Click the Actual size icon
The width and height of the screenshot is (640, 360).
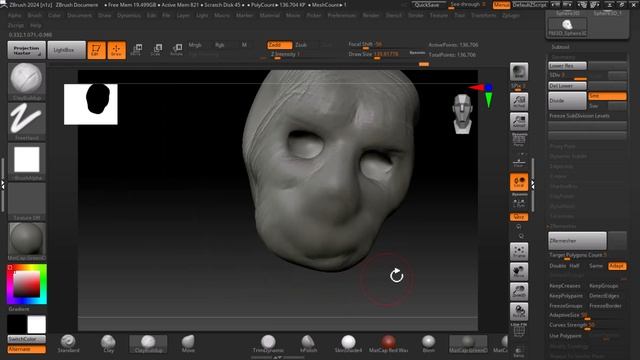point(519,101)
